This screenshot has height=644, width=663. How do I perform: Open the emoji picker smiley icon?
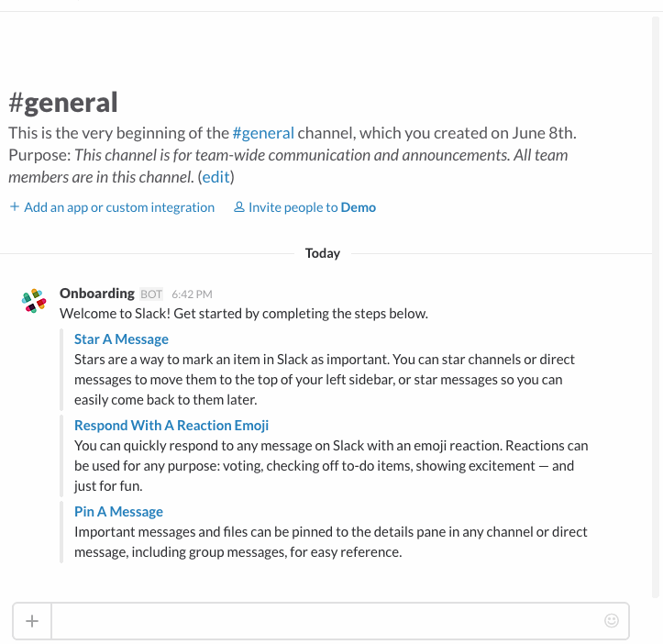click(x=612, y=621)
